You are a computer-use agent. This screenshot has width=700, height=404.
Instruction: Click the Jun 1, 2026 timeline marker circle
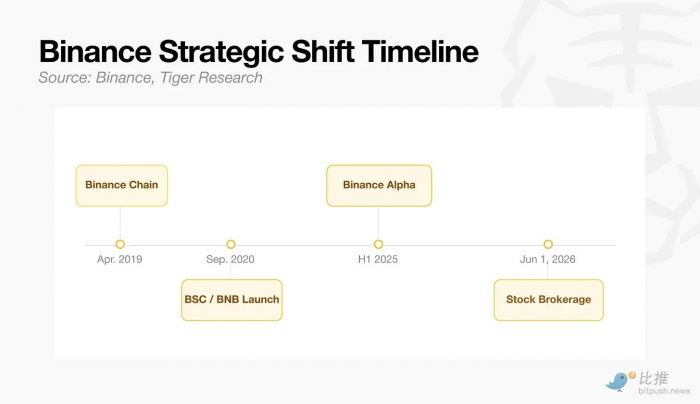[548, 244]
